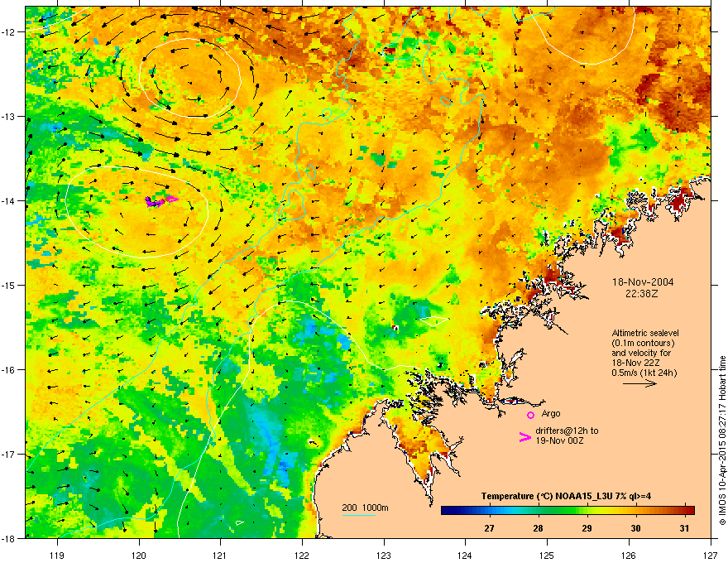This screenshot has width=728, height=563.
Task: Click the '18-Nov-2004' date text
Action: click(643, 282)
